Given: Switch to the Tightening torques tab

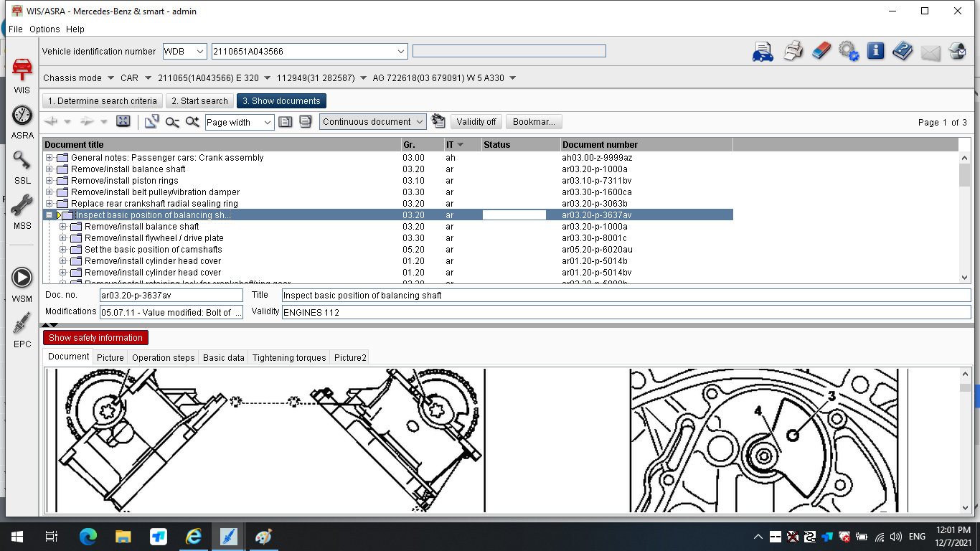Looking at the screenshot, I should coord(289,357).
